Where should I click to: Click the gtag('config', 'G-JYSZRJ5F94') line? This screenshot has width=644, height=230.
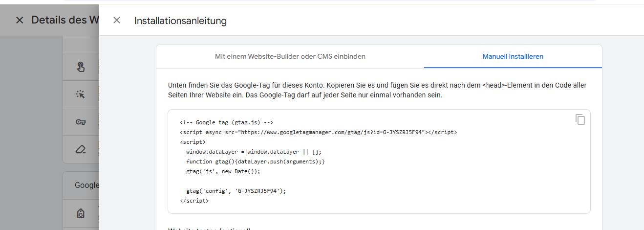click(x=236, y=191)
